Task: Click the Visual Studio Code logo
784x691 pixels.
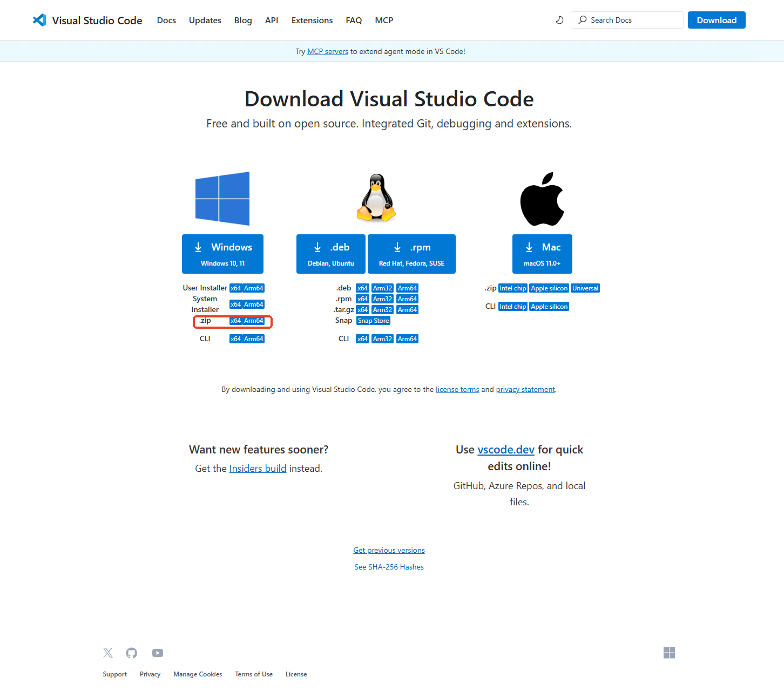Action: [40, 20]
